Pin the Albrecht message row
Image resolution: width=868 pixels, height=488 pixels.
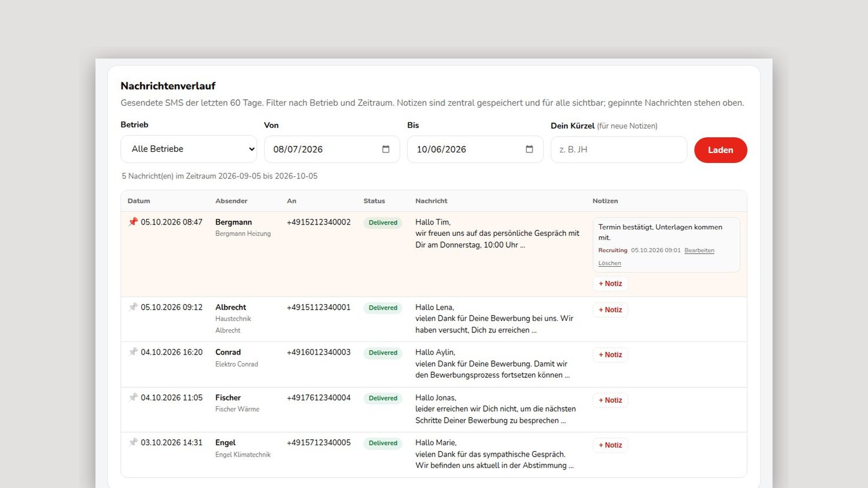[x=133, y=307]
